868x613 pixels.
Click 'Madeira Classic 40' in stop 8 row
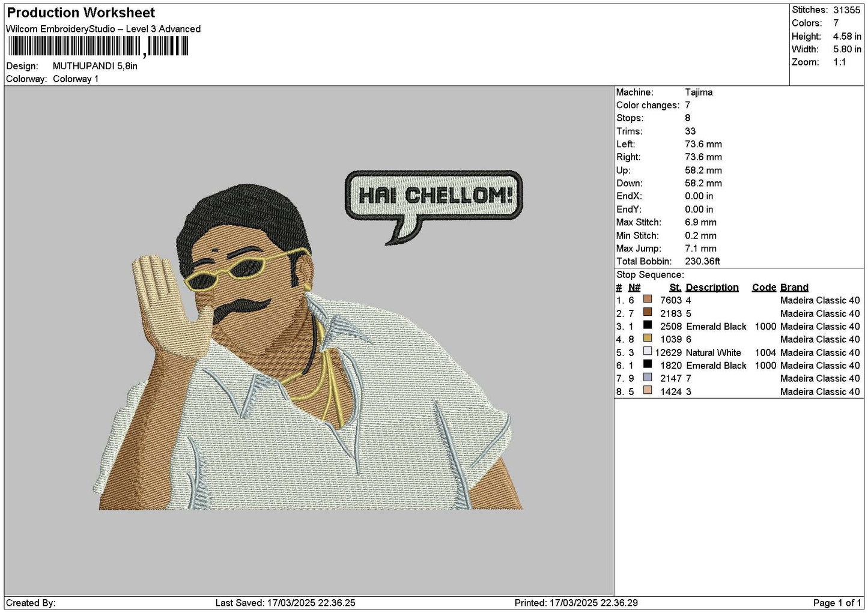click(x=820, y=391)
